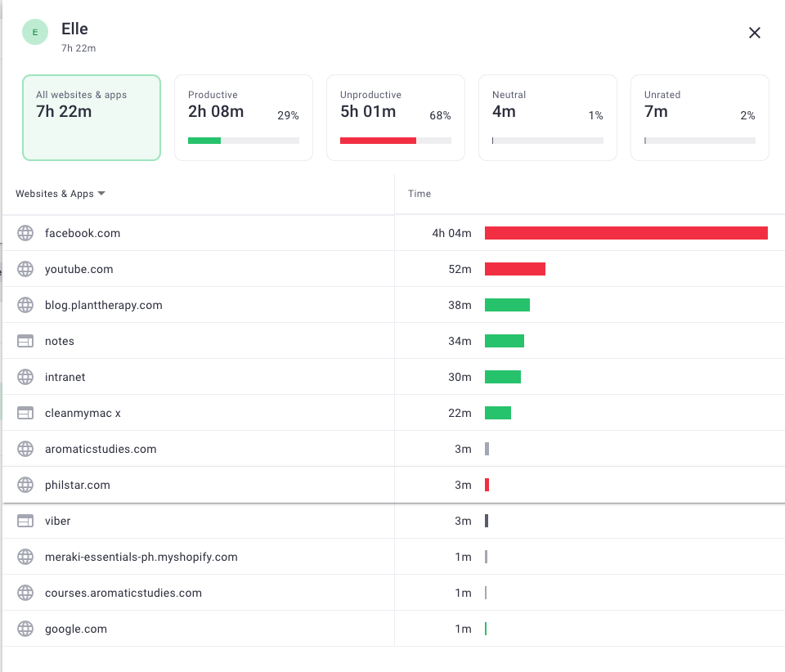The width and height of the screenshot is (785, 672).
Task: Click the globe icon beside intranet
Action: (x=25, y=377)
